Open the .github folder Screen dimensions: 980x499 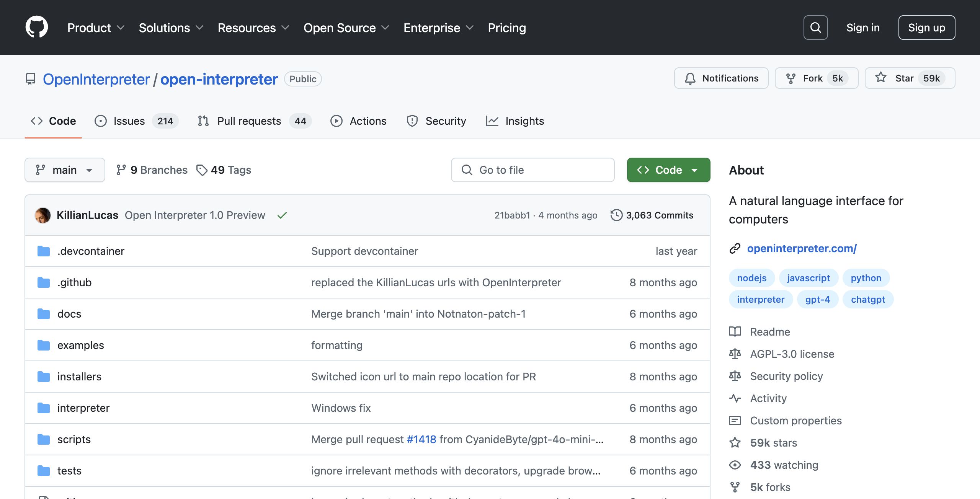75,282
